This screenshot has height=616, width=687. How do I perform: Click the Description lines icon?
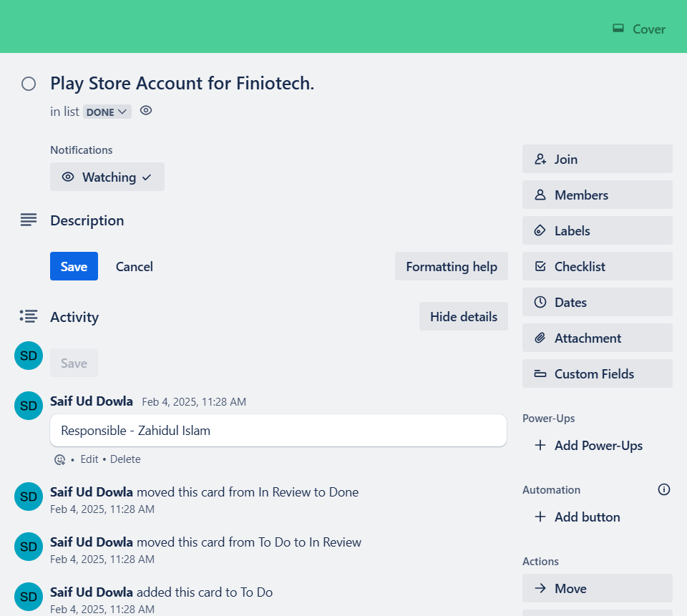pyautogui.click(x=29, y=220)
